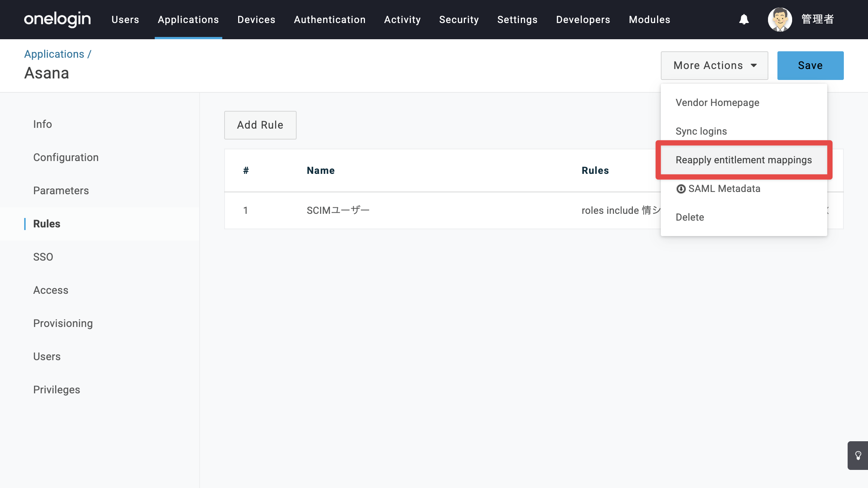
Task: Click the # column header
Action: pos(246,170)
